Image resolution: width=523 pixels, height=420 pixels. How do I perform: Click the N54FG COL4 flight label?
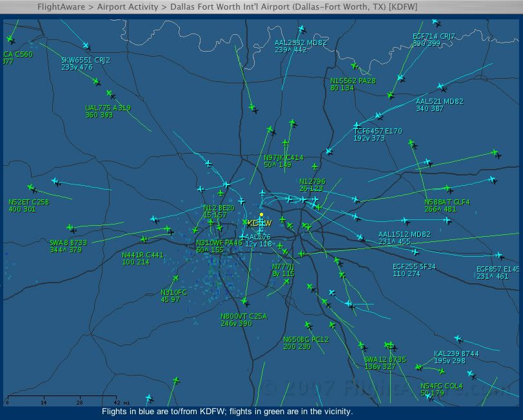point(442,389)
